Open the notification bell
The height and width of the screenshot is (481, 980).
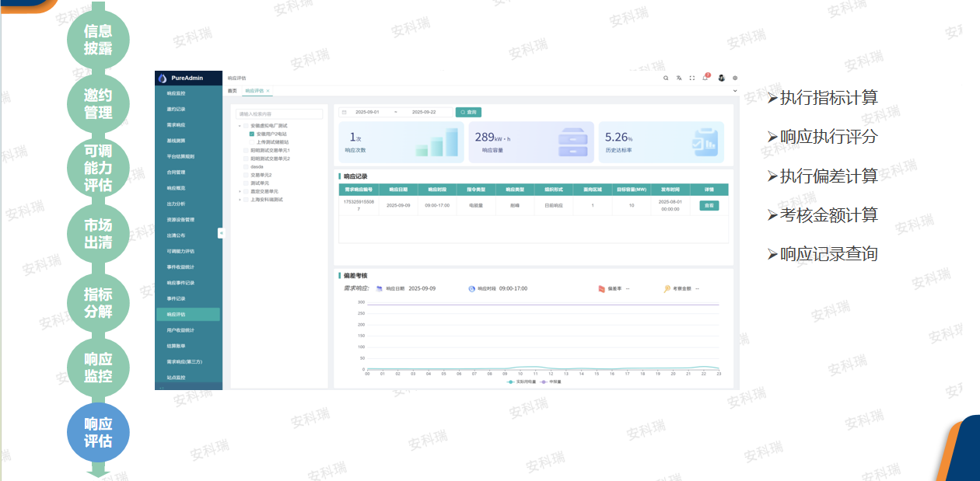pos(705,78)
